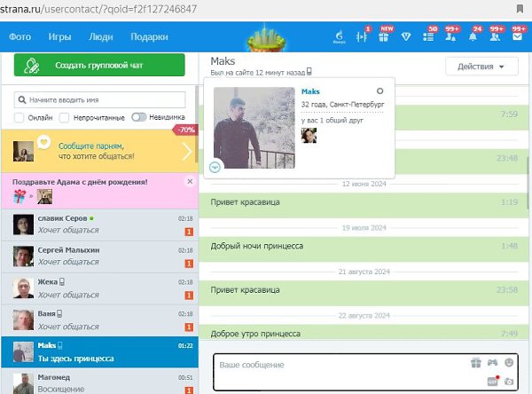Click Сообщите парням banner text

[97, 151]
